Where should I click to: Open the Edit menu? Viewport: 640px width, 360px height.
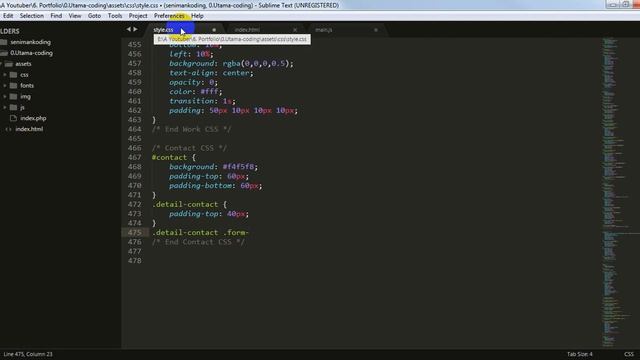[x=8, y=16]
